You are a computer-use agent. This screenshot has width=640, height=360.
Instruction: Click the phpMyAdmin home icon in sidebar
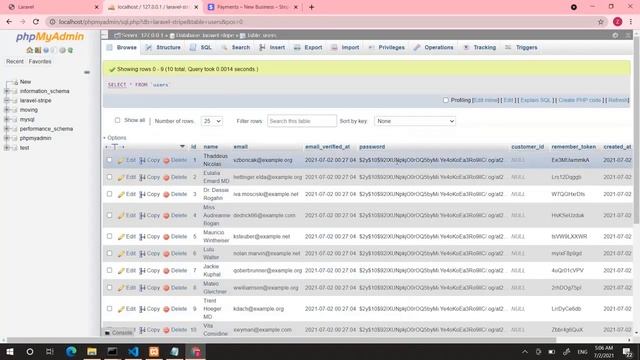tap(29, 50)
